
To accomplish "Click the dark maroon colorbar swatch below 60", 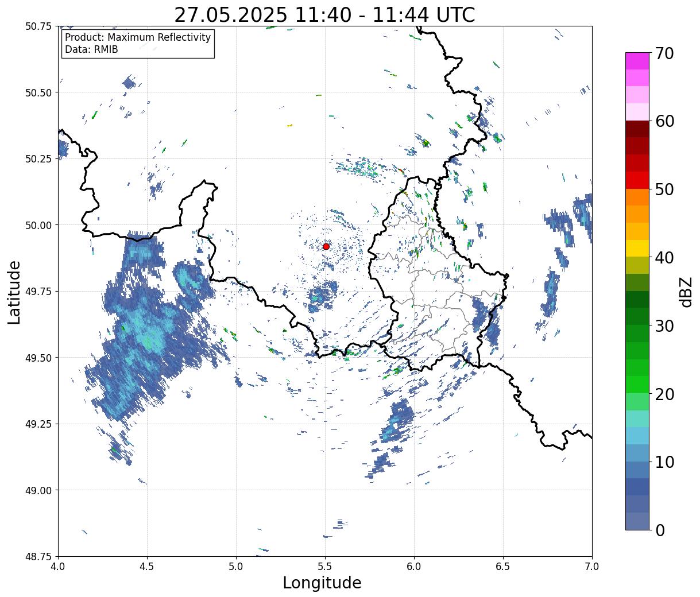I will [x=637, y=129].
